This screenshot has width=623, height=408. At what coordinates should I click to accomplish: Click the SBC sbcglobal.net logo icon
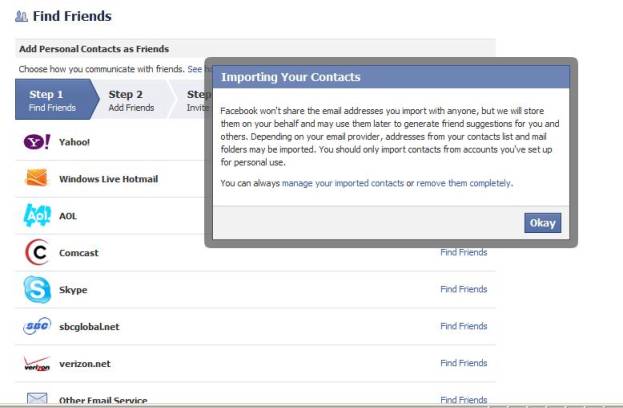37,326
